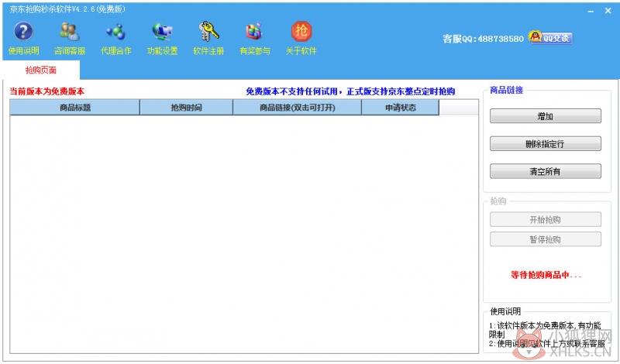Open 软件注册 software registration keys icon
The height and width of the screenshot is (364, 620).
coord(208,38)
